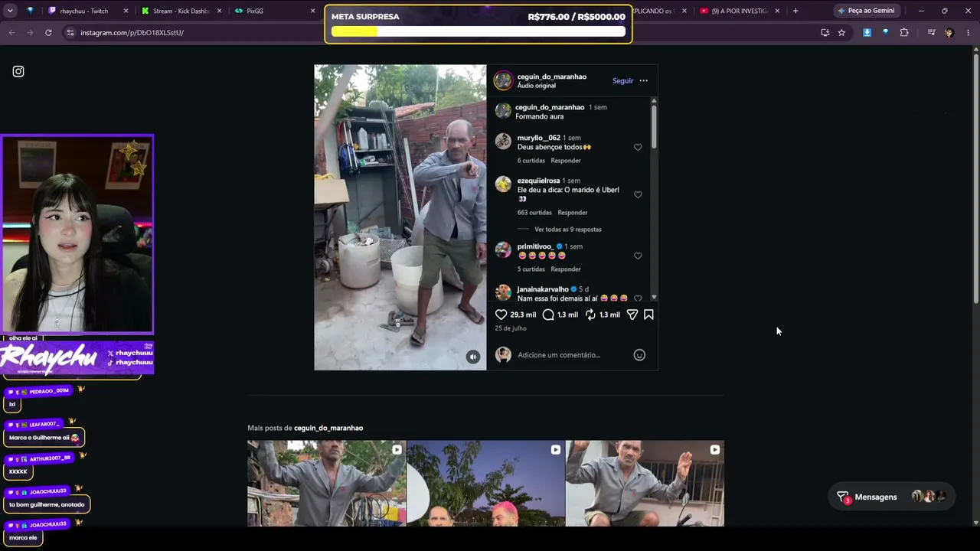980x551 pixels.
Task: Expand the browser tab search dropdown
Action: pyautogui.click(x=10, y=11)
